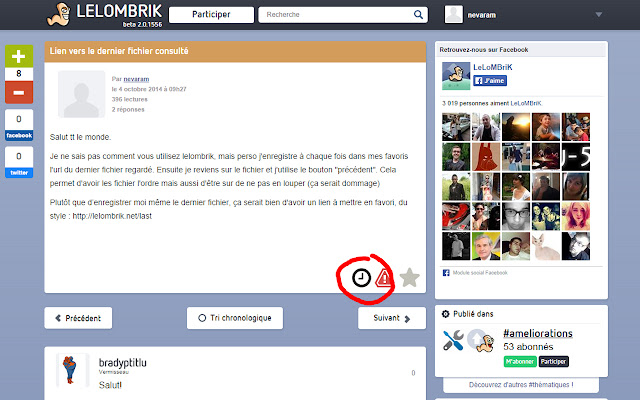Click 'Retrouvez-nous sur Facebook' heading
Screen dimensions: 640x400
pyautogui.click(x=484, y=50)
